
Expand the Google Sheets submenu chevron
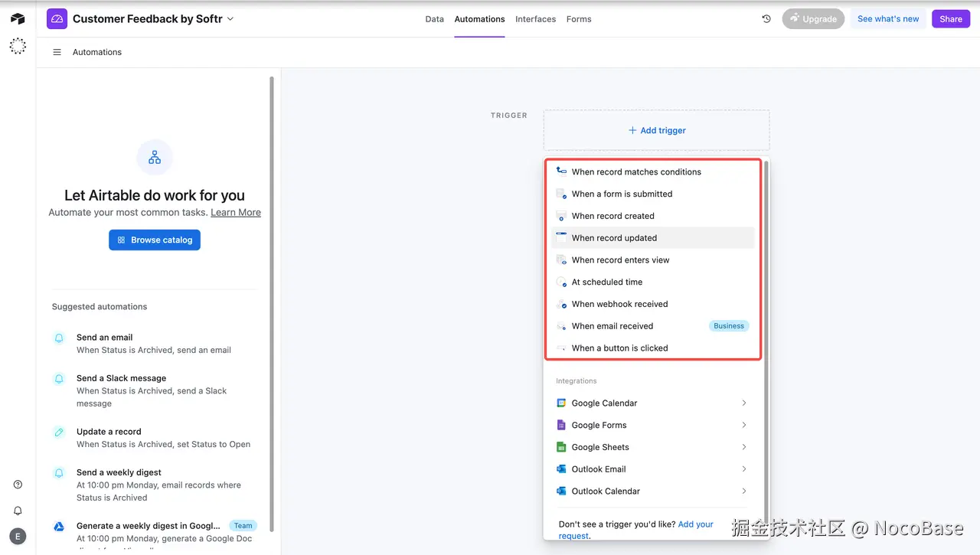pyautogui.click(x=744, y=447)
